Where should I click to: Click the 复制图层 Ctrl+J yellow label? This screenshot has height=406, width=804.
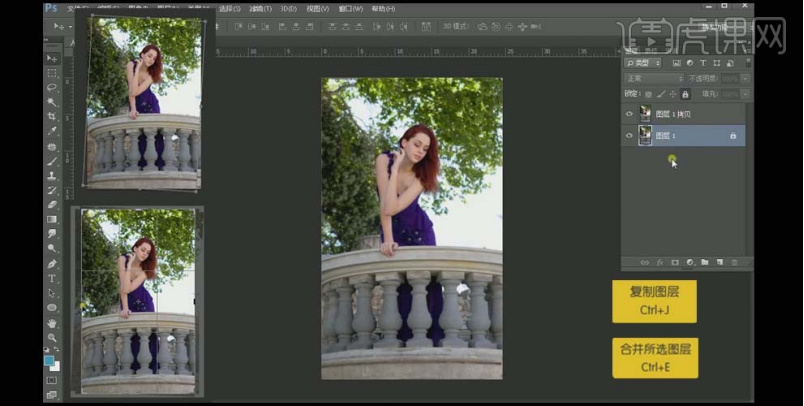pos(654,301)
